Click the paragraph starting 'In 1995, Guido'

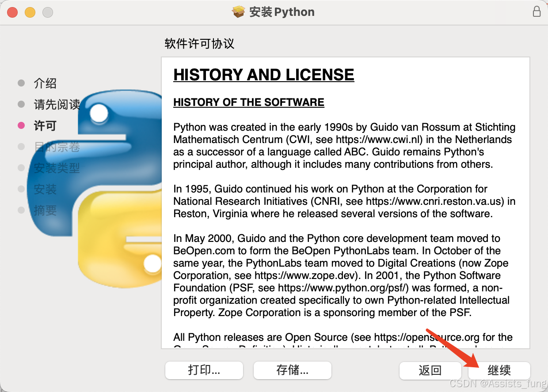[x=344, y=201]
